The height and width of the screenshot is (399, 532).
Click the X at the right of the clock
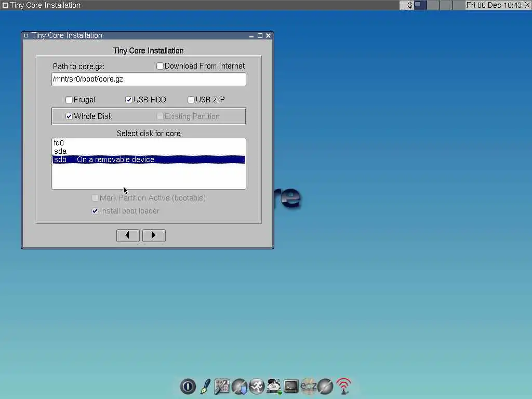click(527, 5)
